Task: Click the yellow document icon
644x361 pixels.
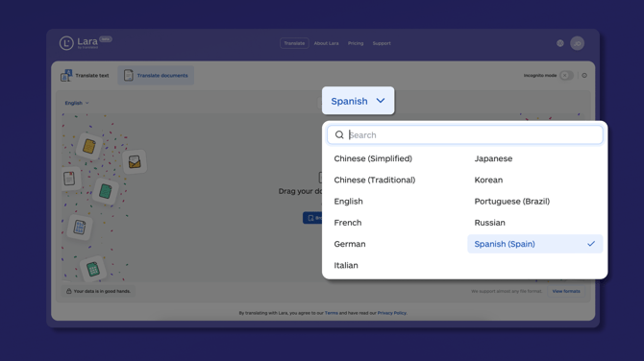Action: pos(89,146)
